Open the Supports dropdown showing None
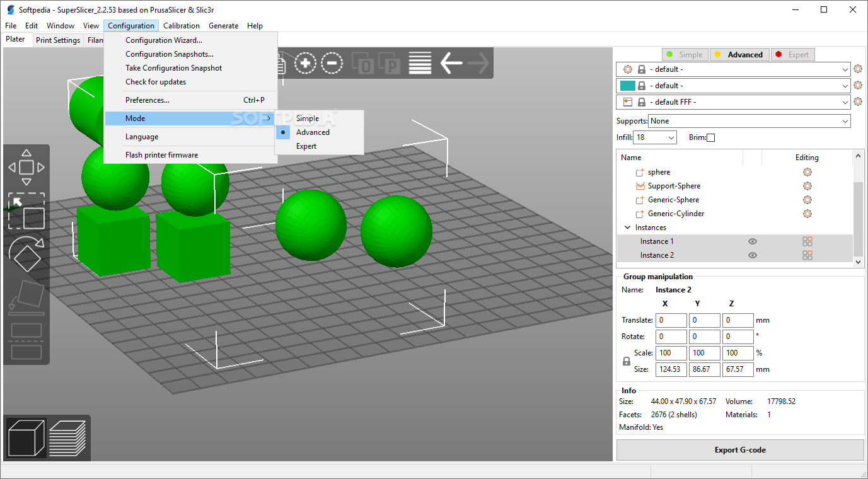Viewport: 868px width, 479px height. coord(749,121)
